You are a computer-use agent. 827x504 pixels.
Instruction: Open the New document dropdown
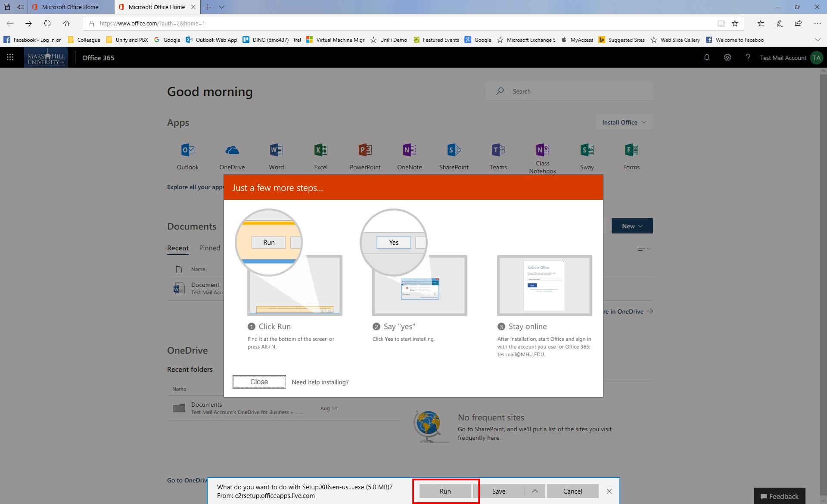tap(632, 225)
